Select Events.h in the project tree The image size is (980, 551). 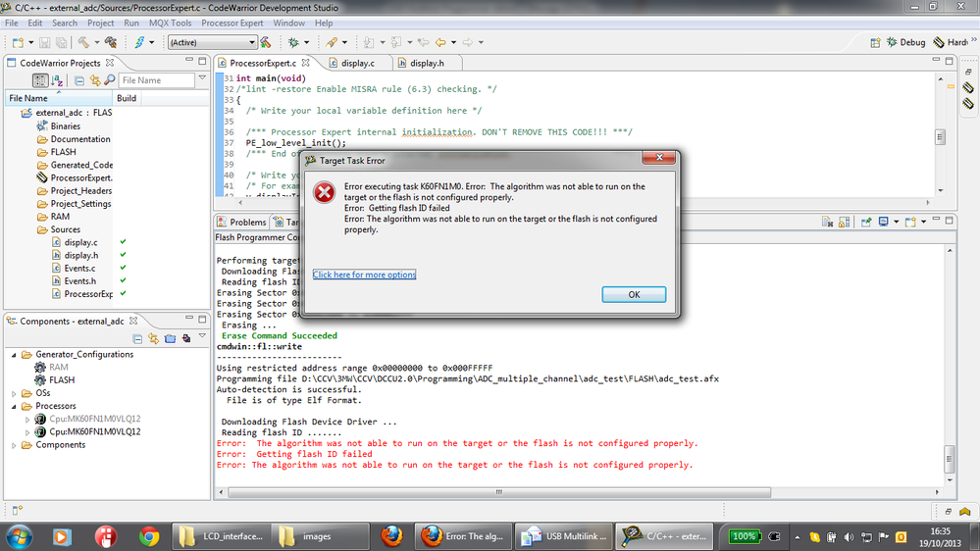79,281
